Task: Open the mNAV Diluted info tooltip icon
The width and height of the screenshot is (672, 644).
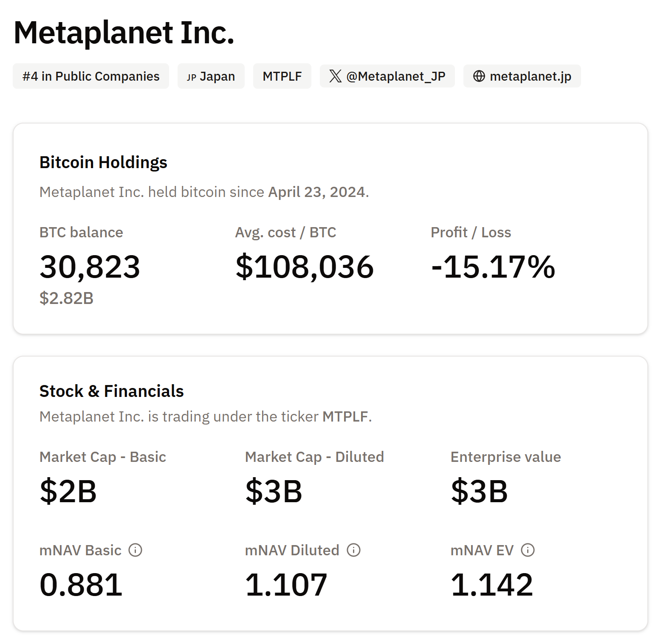Action: pyautogui.click(x=353, y=550)
